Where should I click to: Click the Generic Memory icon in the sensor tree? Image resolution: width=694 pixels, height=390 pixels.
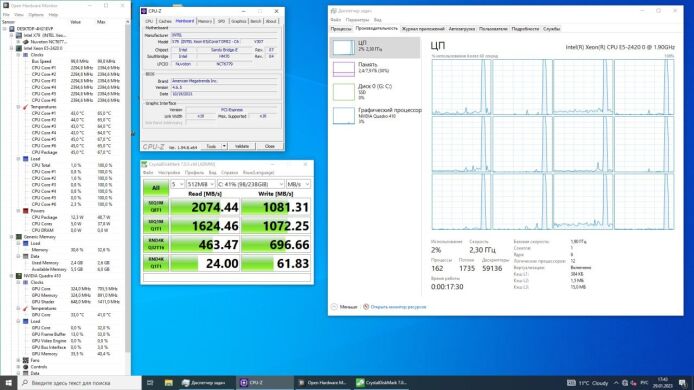coord(19,237)
